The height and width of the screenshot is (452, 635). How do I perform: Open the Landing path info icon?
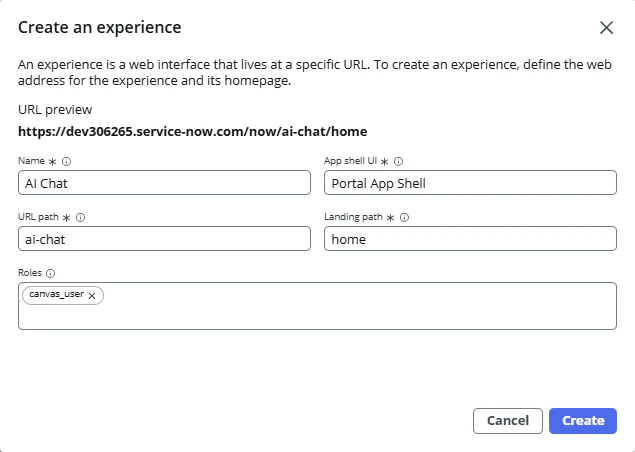coord(404,217)
